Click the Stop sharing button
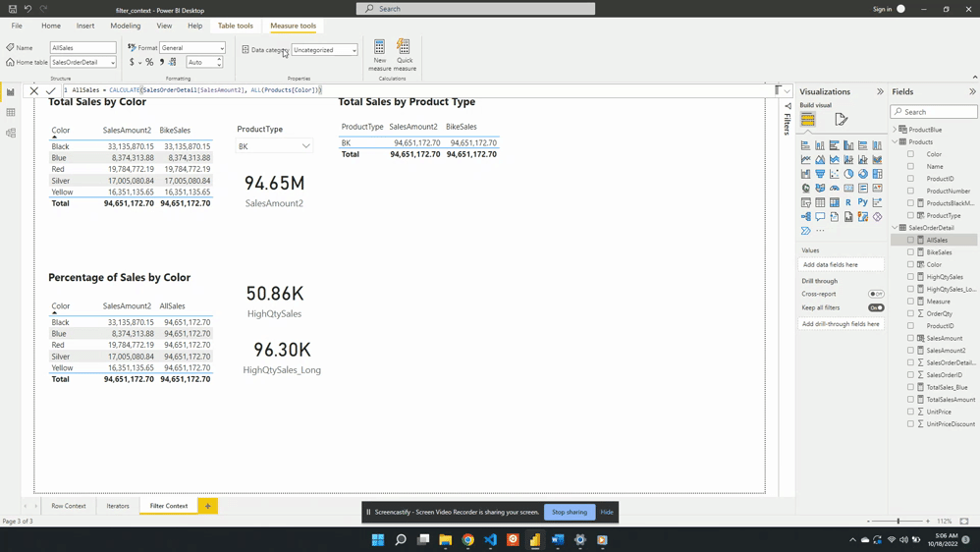Screen dimensions: 980x552 (x=570, y=512)
